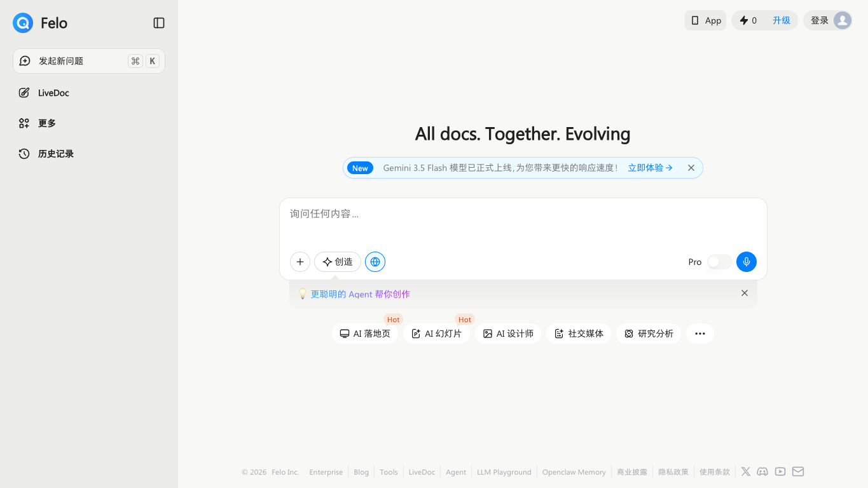The width and height of the screenshot is (868, 488).
Task: Click the Upgrade (升级) link
Action: point(782,20)
